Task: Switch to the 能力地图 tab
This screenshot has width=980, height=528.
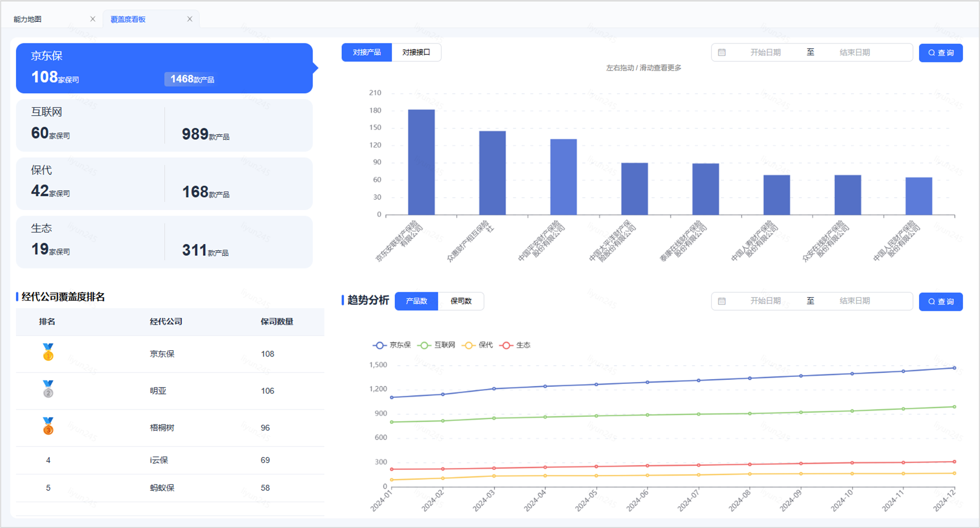Action: (28, 19)
